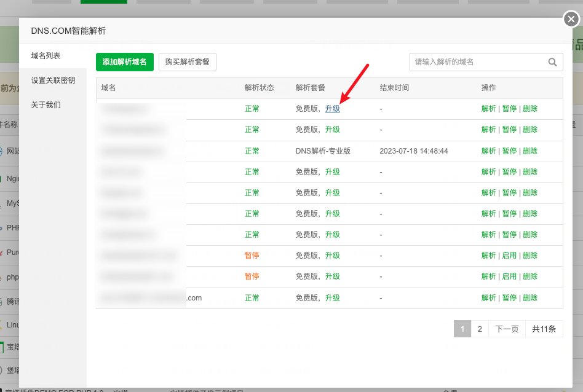Image resolution: width=583 pixels, height=392 pixels.
Task: Switch to the 设置关联密钥 sidebar tab
Action: coord(53,80)
